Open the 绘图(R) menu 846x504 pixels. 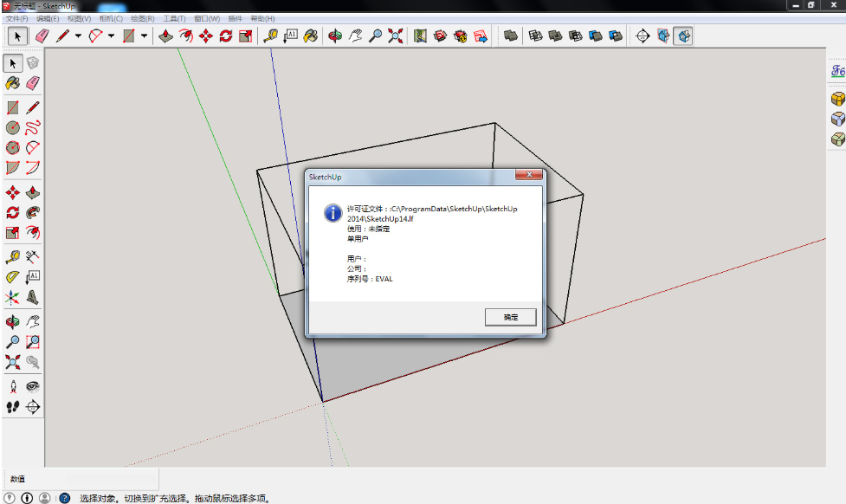[x=142, y=18]
